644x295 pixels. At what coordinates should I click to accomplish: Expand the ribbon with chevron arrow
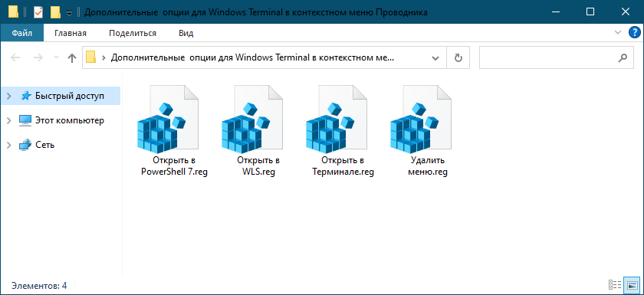click(618, 32)
